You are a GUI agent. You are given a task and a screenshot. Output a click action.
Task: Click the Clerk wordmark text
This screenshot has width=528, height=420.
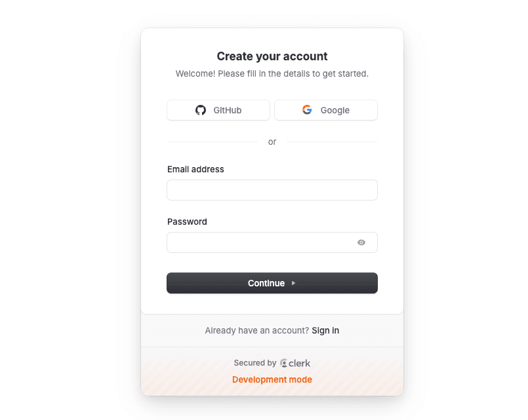pos(300,363)
